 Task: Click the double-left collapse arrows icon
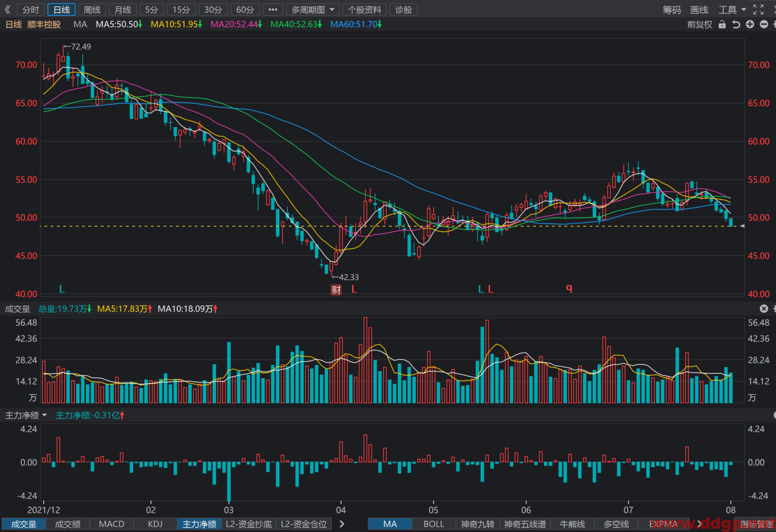7,9
